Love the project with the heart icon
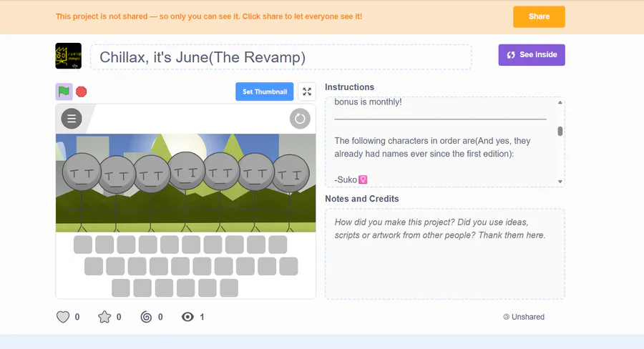The height and width of the screenshot is (349, 644). 63,317
